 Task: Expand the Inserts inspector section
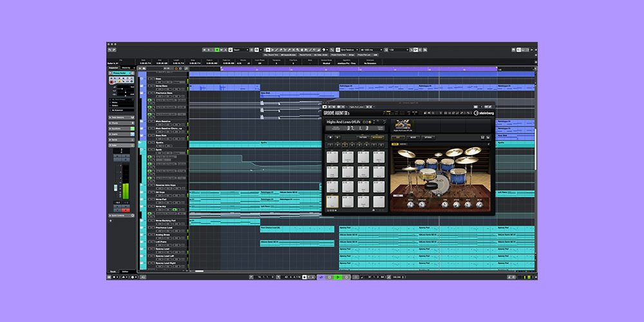pyautogui.click(x=122, y=135)
